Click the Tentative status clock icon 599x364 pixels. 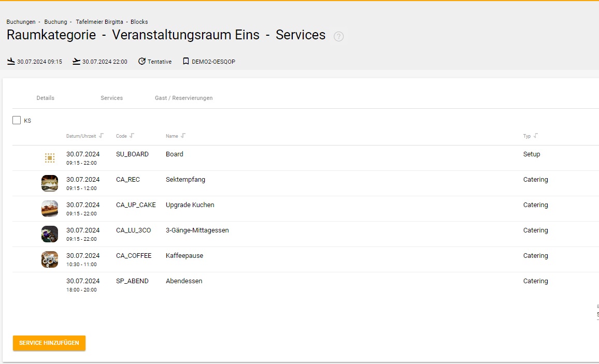[142, 61]
